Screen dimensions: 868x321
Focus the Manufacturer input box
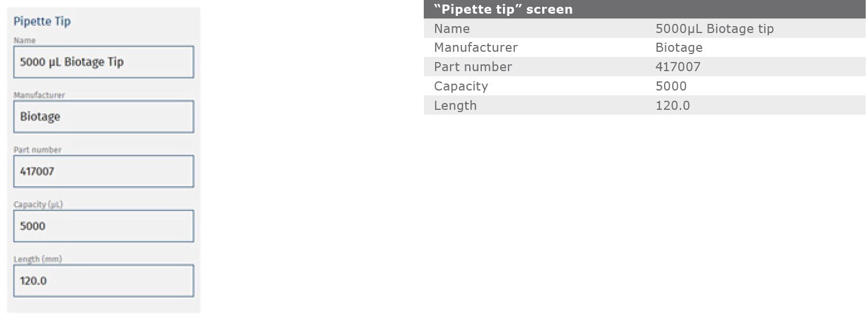point(103,117)
